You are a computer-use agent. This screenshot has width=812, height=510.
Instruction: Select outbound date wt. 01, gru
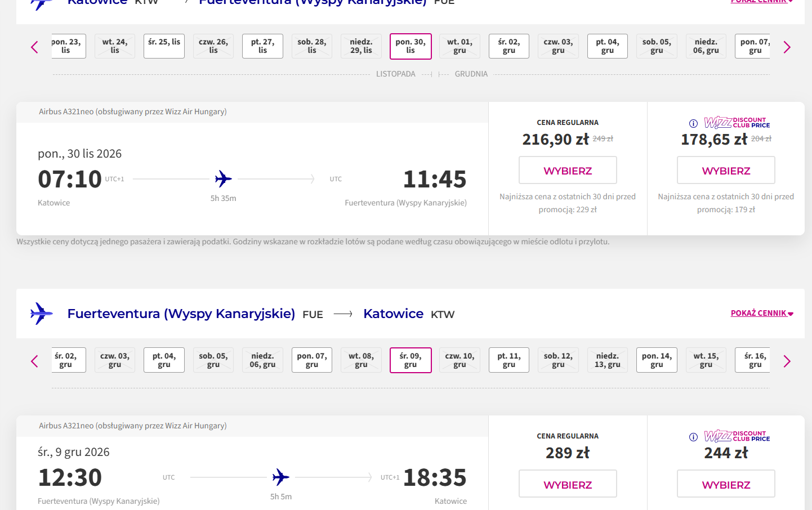click(459, 46)
